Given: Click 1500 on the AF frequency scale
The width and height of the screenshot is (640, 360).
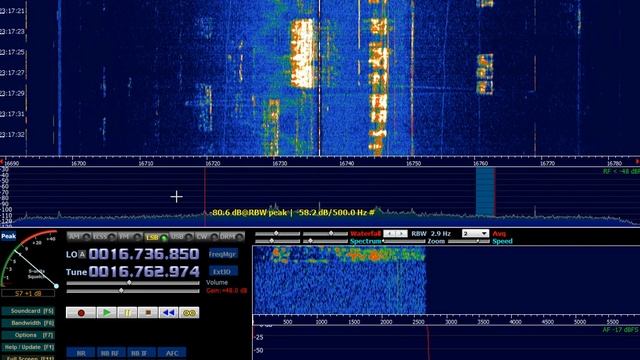Looking at the screenshot, I should (x=354, y=322).
